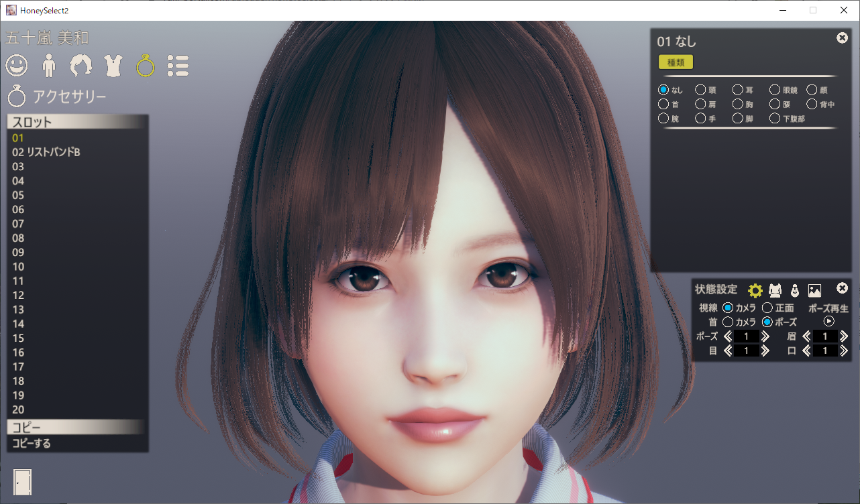Click the ポーズ number input field

[747, 336]
